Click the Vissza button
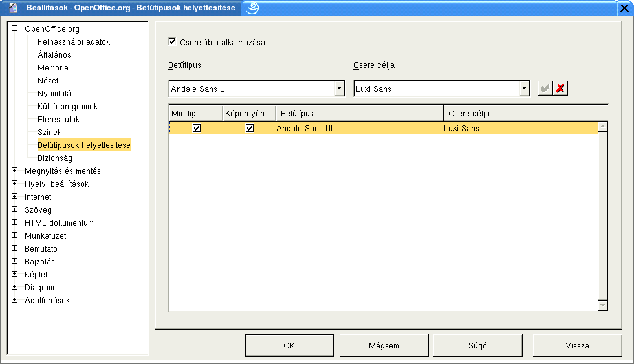The image size is (634, 364). [577, 345]
